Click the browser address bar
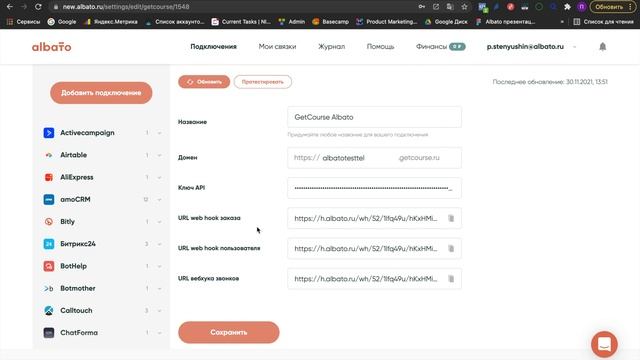This screenshot has width=640, height=360. [x=237, y=7]
